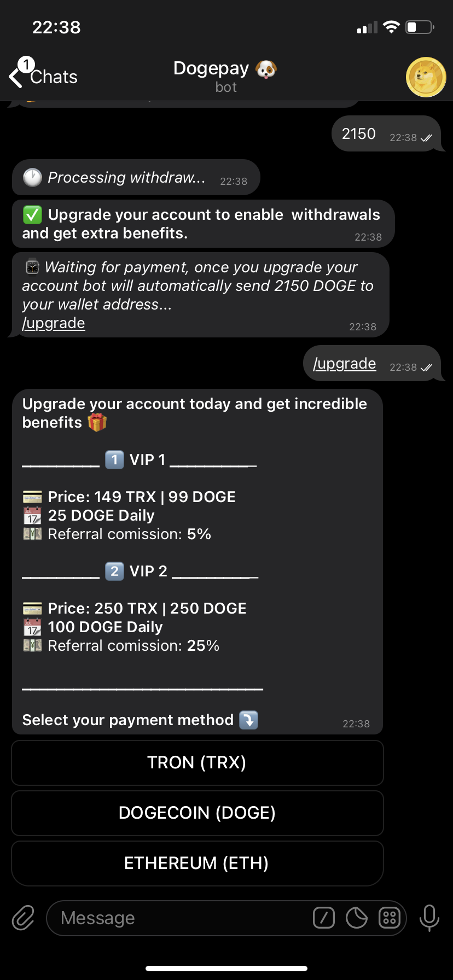The image size is (453, 980).
Task: Open Dogepay bot profile avatar
Action: pos(426,77)
